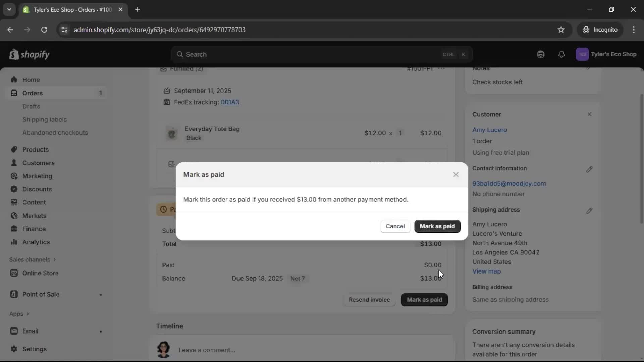Screen dimensions: 644x362
Task: Open a new browser tab
Action: pos(138,10)
